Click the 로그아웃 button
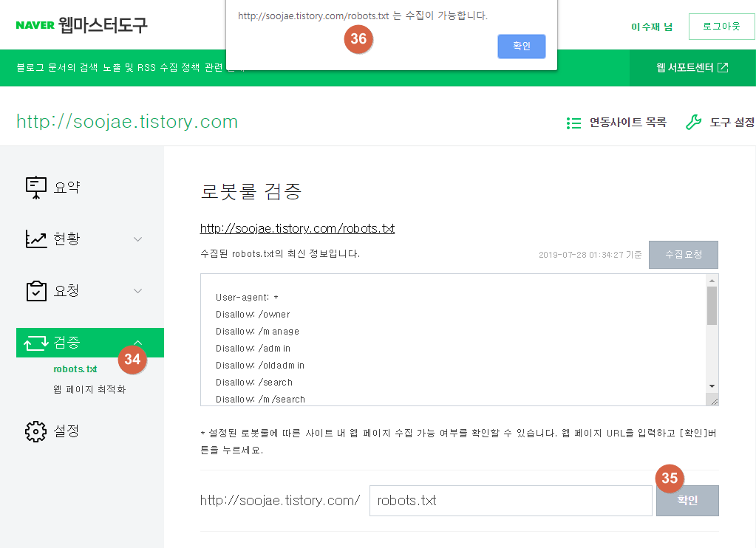The height and width of the screenshot is (548, 756). point(721,27)
